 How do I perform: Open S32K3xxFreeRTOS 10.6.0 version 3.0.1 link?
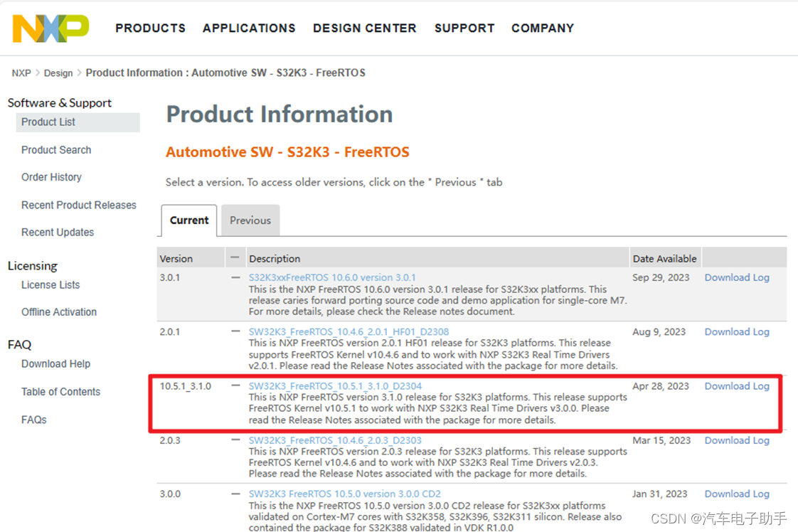pyautogui.click(x=332, y=277)
